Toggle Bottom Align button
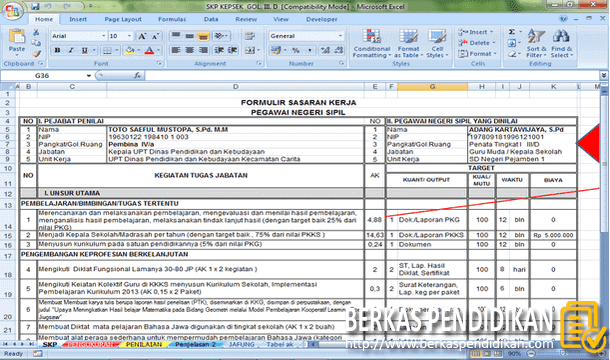This screenshot has height=360, width=610. (203, 36)
